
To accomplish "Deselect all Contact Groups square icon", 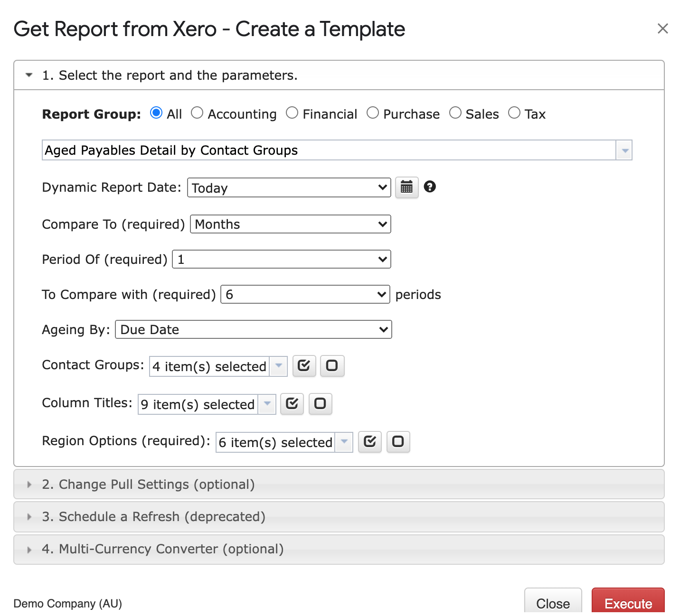I will (x=332, y=366).
